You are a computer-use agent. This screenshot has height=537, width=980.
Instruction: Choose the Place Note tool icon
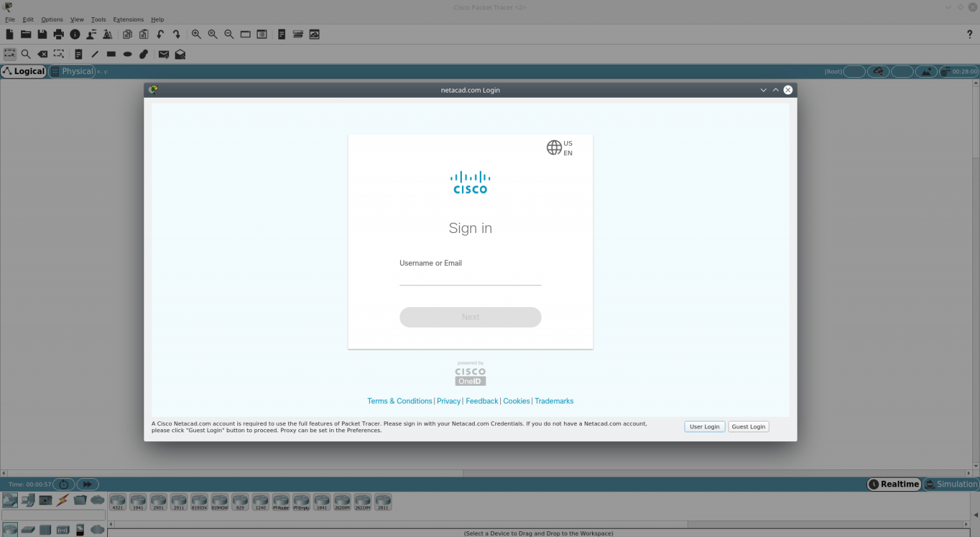coord(78,54)
